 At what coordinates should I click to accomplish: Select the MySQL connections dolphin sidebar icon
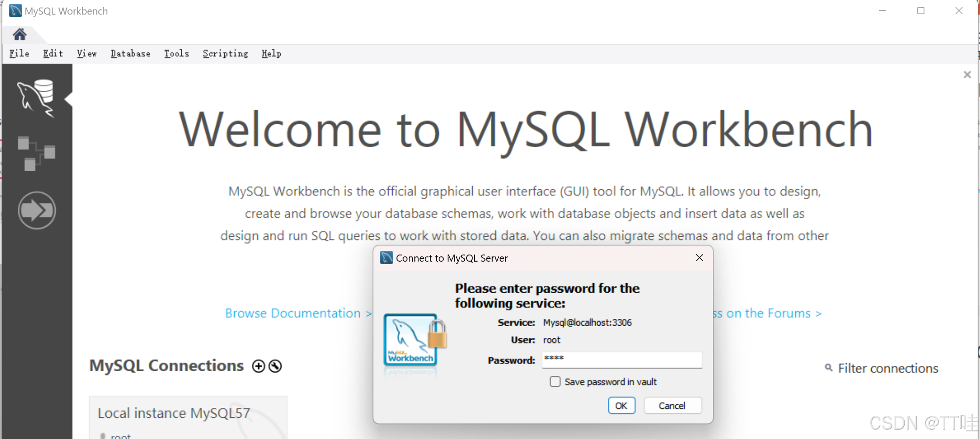(x=36, y=98)
